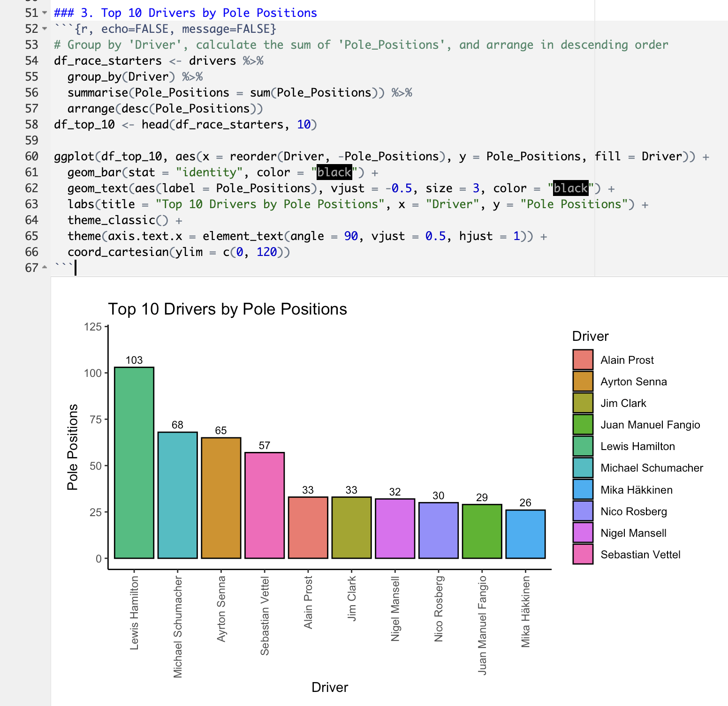The width and height of the screenshot is (728, 706).
Task: Click the rotated 'Juan Manuel Fangio' x-axis label
Action: (482, 625)
